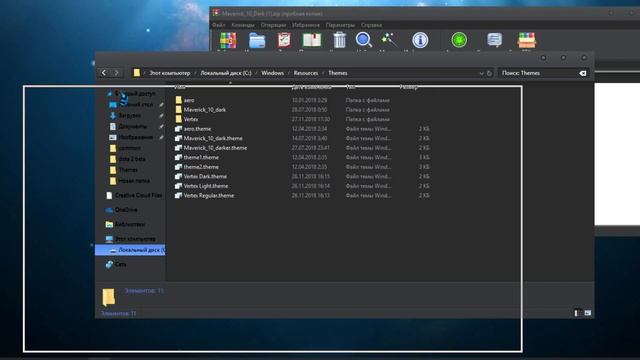Go back with the Explorer back arrow
640x360 pixels.
[x=104, y=73]
